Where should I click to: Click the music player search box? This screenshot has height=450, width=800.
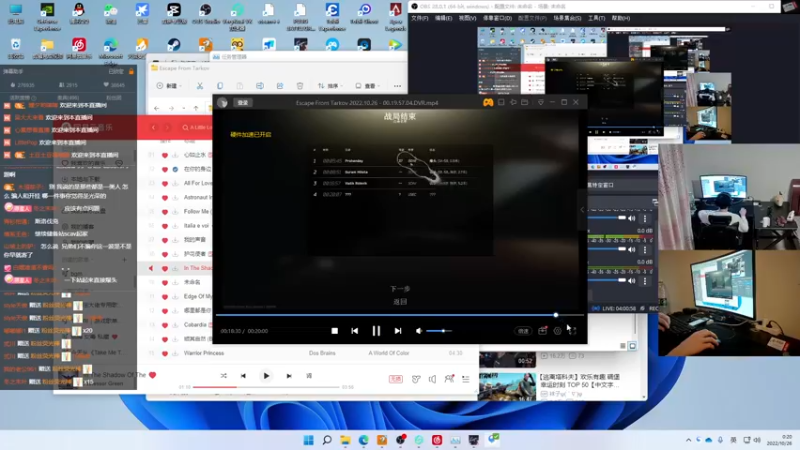(x=196, y=128)
